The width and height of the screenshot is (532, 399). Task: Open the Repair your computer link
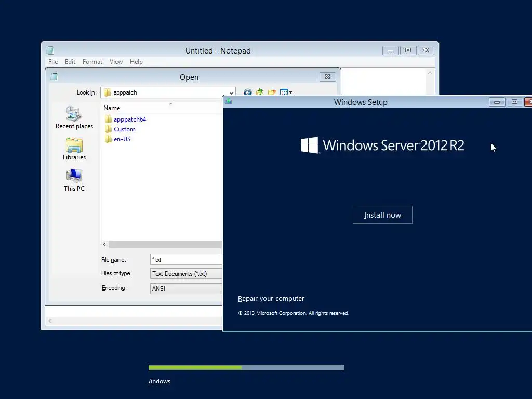tap(271, 299)
